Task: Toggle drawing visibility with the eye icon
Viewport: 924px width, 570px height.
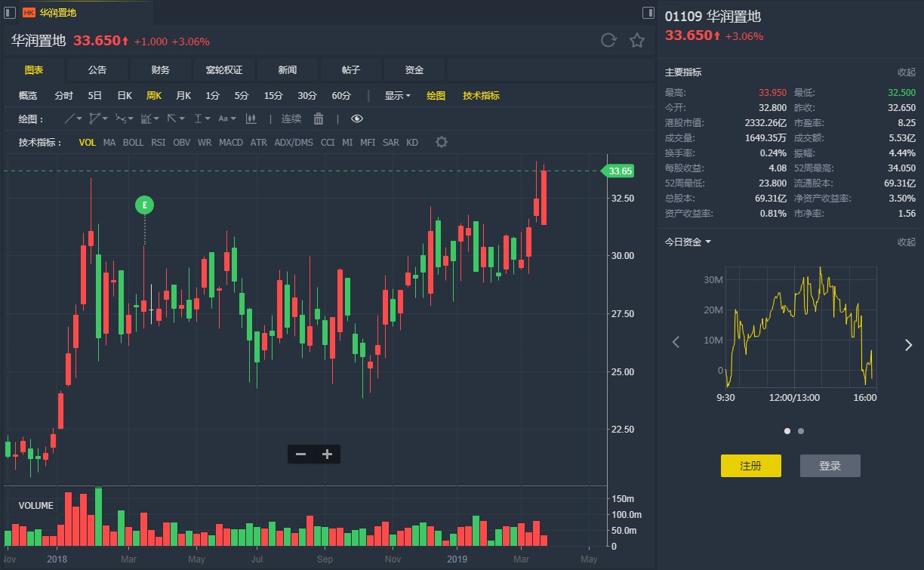Action: click(x=357, y=119)
